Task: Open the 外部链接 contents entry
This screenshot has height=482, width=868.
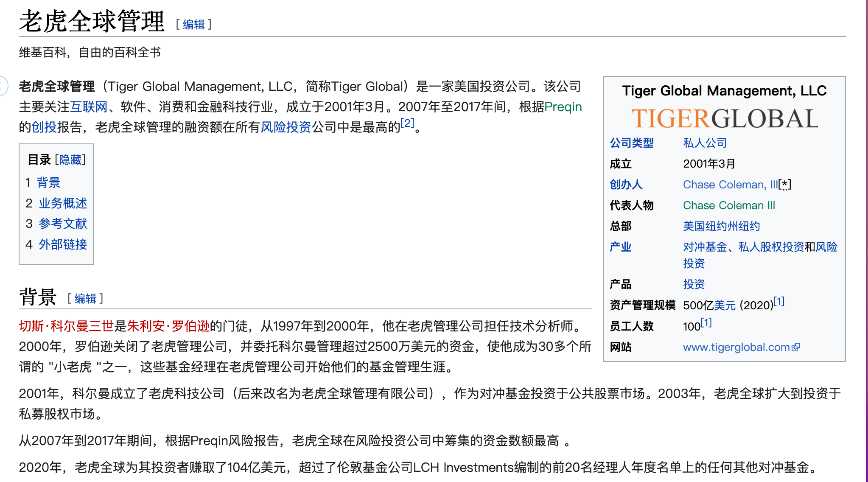Action: (x=63, y=244)
